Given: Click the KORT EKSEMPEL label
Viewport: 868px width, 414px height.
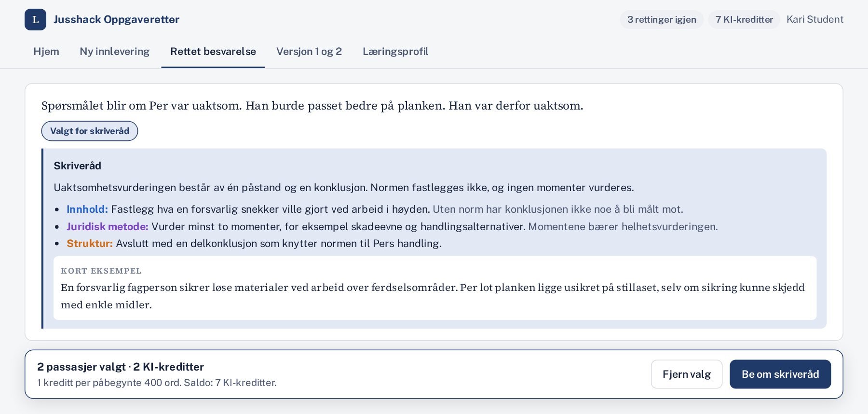Looking at the screenshot, I should tap(101, 271).
